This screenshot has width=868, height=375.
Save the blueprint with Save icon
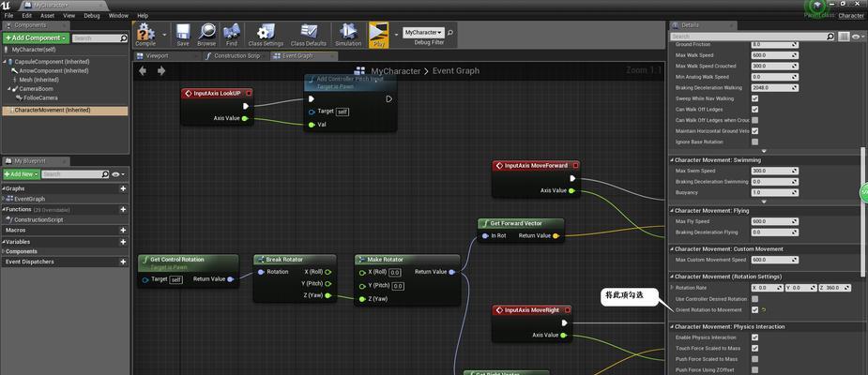(183, 35)
